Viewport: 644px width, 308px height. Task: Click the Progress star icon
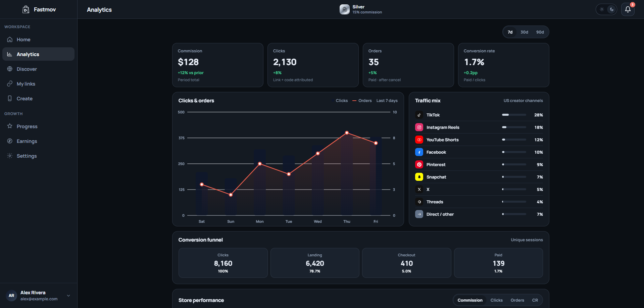(x=10, y=126)
